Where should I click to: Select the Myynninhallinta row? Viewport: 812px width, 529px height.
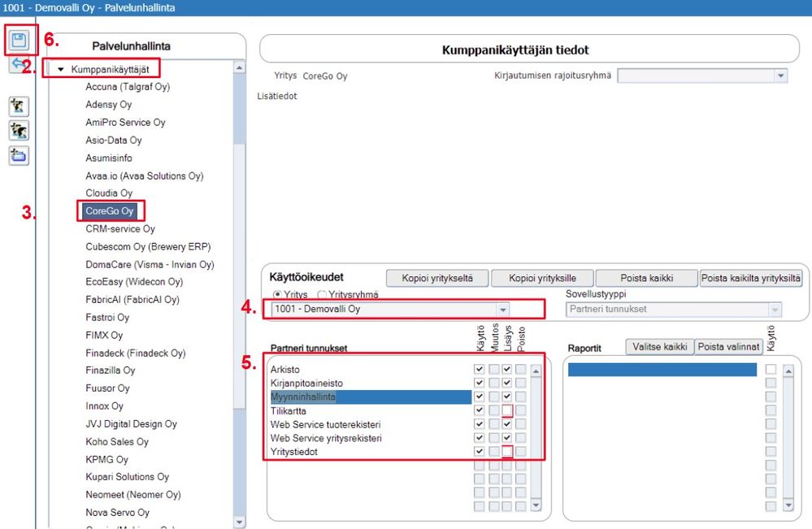(371, 397)
